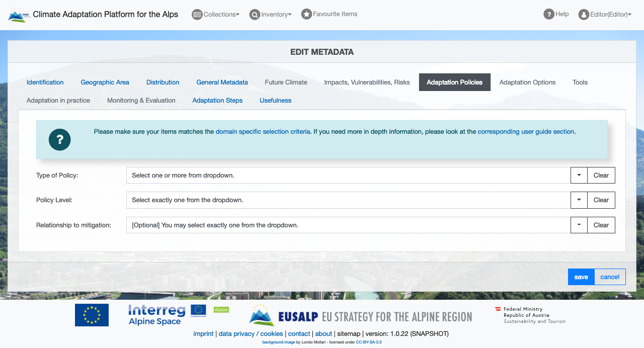Open the Type of Policy dropdown
Viewport: 644px width, 348px height.
[579, 175]
